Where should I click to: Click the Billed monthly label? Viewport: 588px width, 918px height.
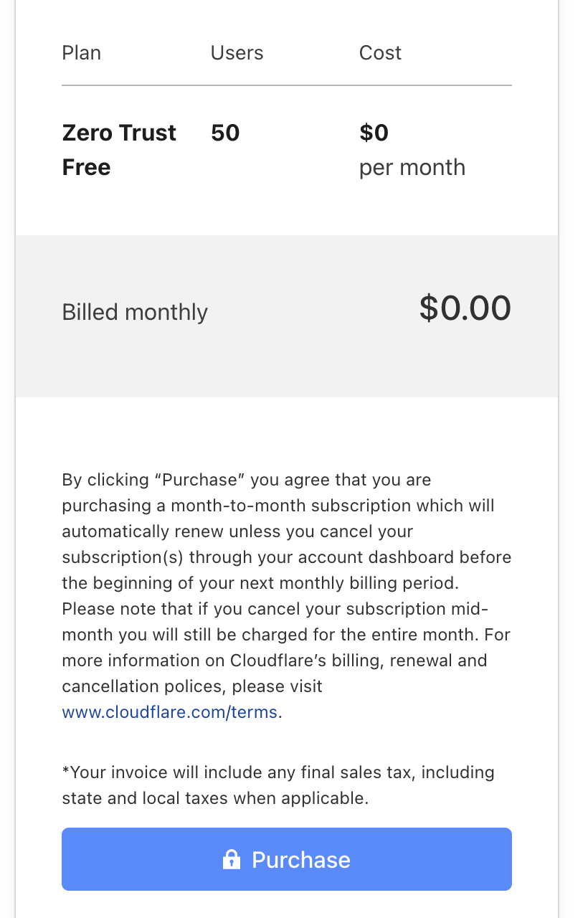tap(135, 312)
